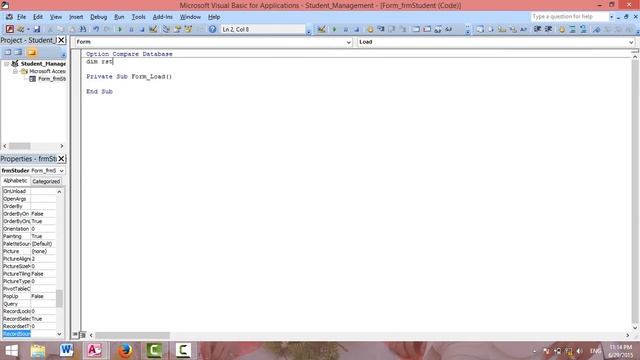Click the Project panel horizontal scrollbar thumb
640x360 pixels.
pos(20,146)
